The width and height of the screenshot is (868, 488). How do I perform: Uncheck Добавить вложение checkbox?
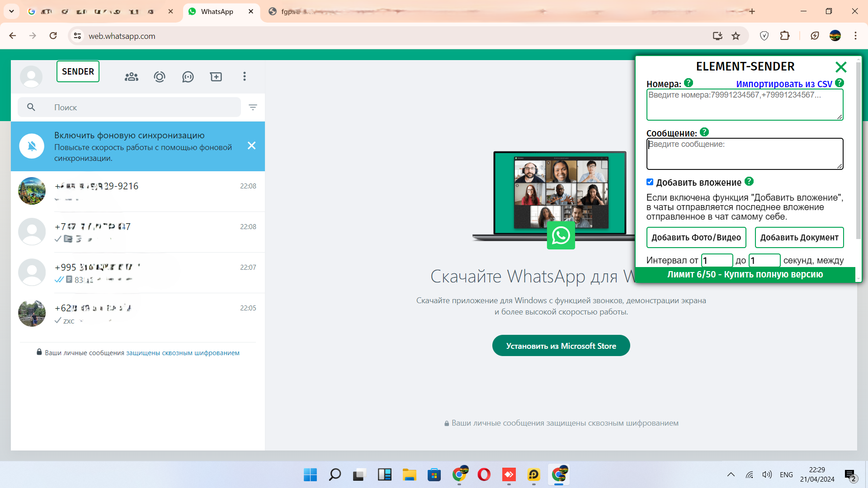650,182
